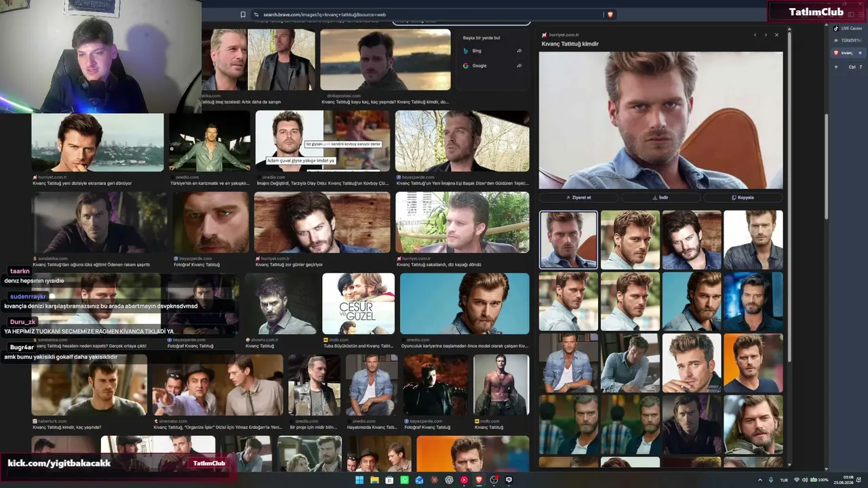Click the İndir download button
The image size is (868, 488).
click(660, 197)
